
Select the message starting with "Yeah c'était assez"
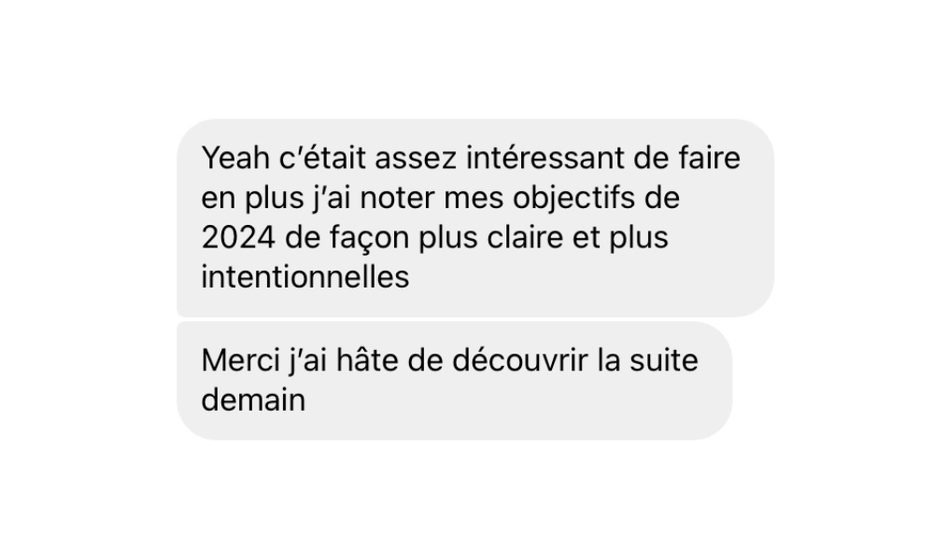(475, 217)
